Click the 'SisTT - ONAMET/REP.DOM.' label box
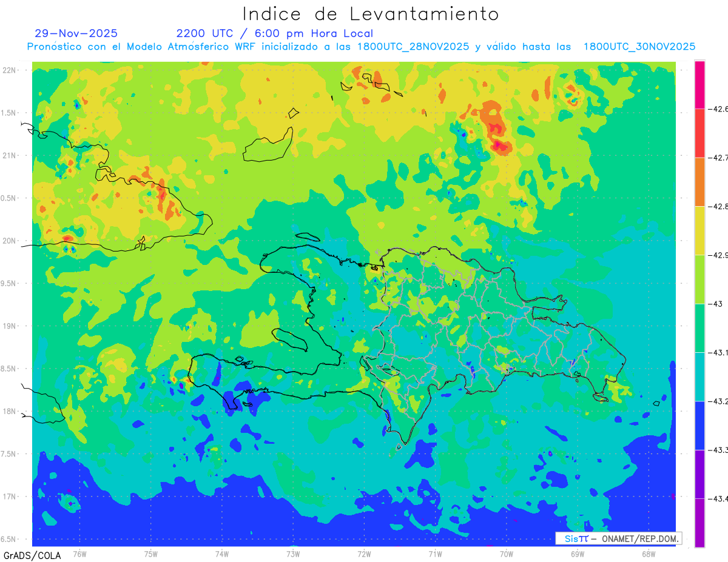This screenshot has width=728, height=562. click(x=619, y=538)
